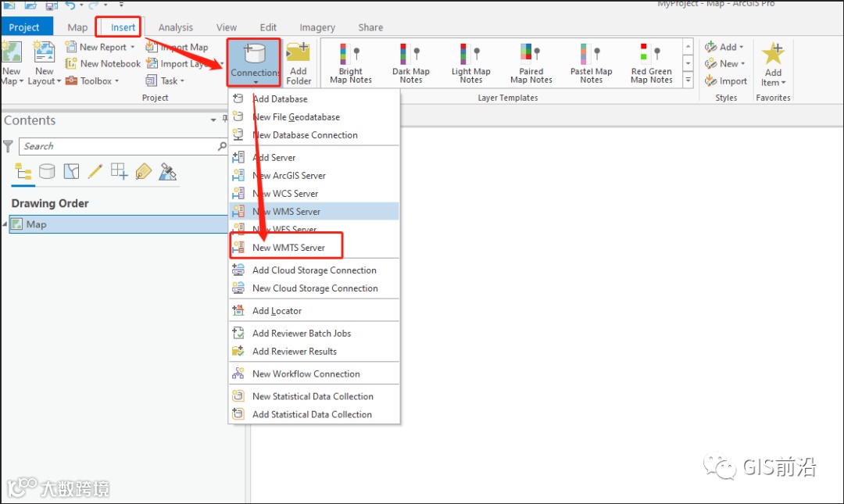
Task: Select Bright Map Notes template
Action: point(350,63)
